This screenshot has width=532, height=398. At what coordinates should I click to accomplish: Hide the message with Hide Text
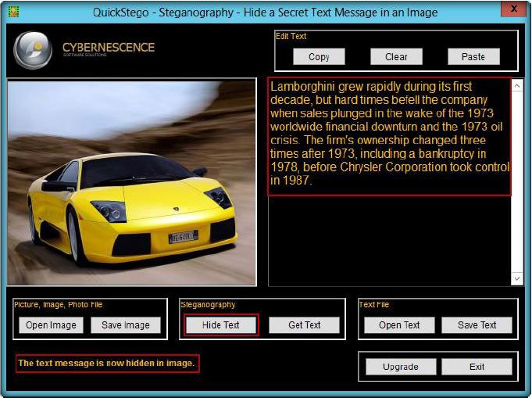(221, 325)
